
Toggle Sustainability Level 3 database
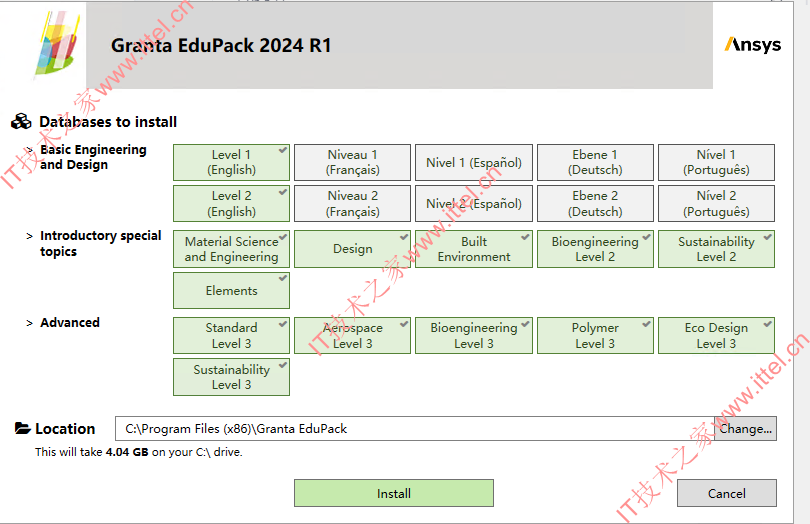[x=231, y=377]
